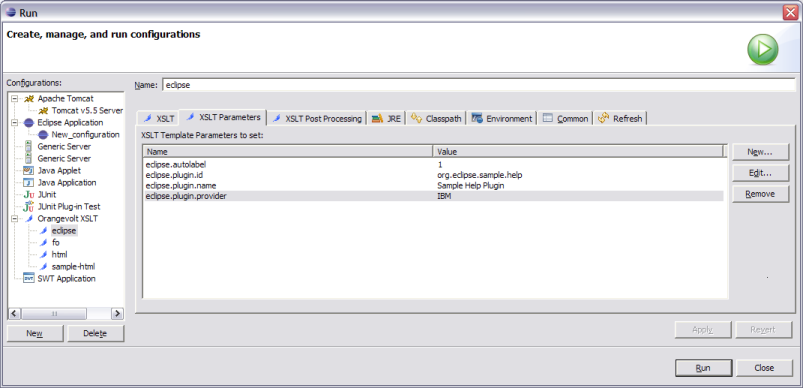
Task: Sort by the Name column header
Action: (288, 152)
